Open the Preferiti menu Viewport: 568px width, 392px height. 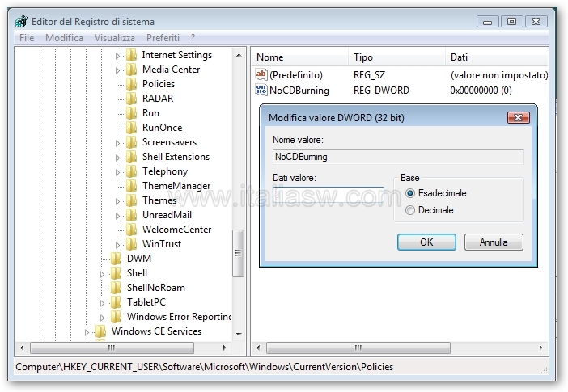[163, 38]
